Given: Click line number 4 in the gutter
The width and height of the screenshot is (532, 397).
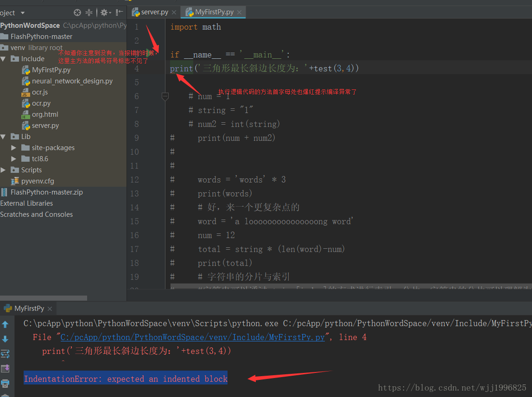Looking at the screenshot, I should point(136,69).
